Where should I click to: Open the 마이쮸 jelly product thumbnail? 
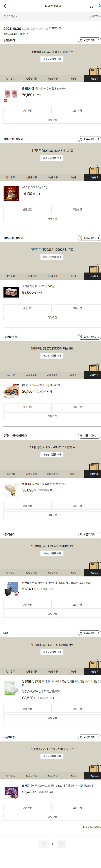pos(11,792)
